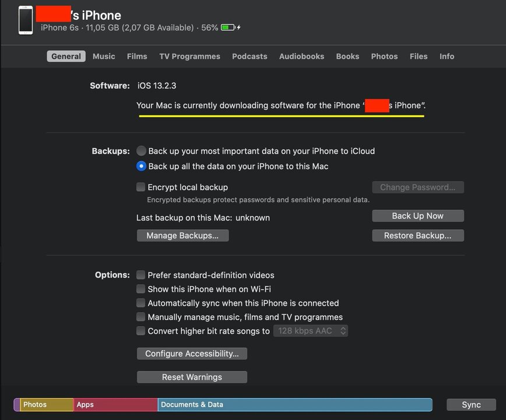Open the Audiobooks tab
Screen dimensions: 506x420
coord(301,56)
